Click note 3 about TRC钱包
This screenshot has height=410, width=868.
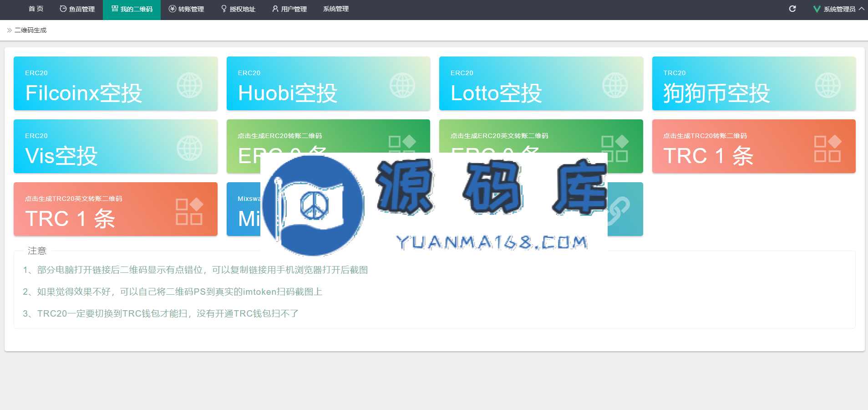[161, 313]
